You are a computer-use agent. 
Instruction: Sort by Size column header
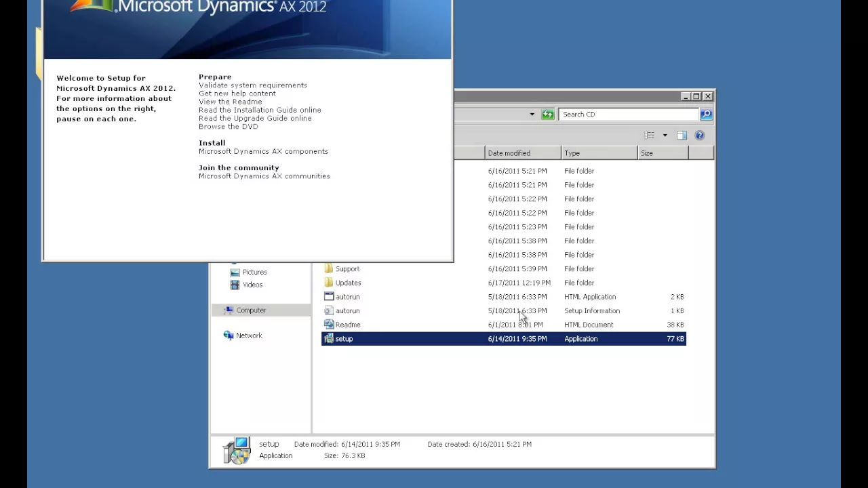[x=663, y=153]
